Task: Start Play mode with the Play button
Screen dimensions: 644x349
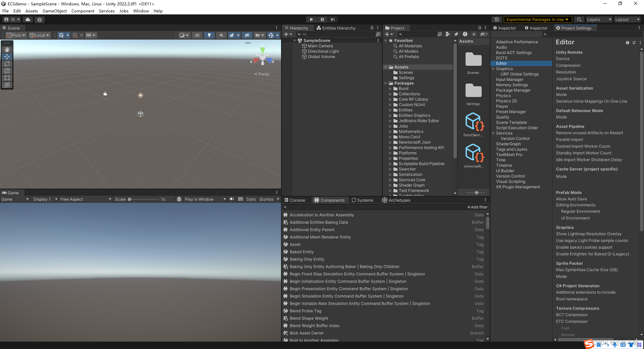Action: (x=311, y=19)
